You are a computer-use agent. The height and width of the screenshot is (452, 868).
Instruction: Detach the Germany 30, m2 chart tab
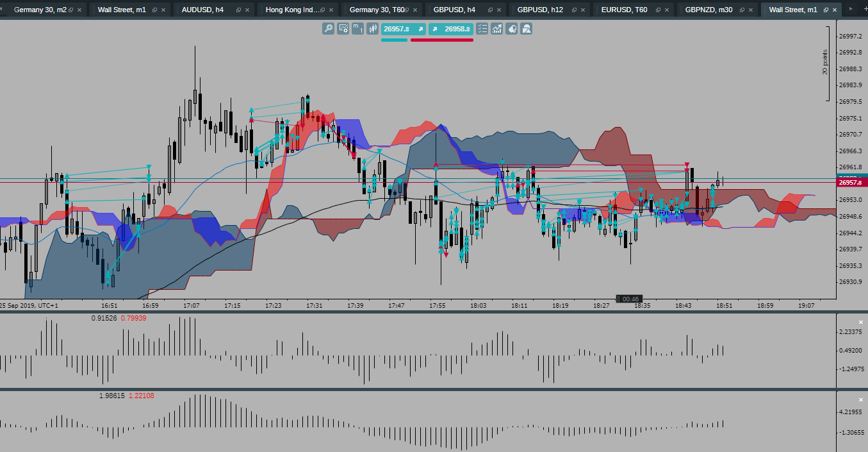[x=70, y=10]
